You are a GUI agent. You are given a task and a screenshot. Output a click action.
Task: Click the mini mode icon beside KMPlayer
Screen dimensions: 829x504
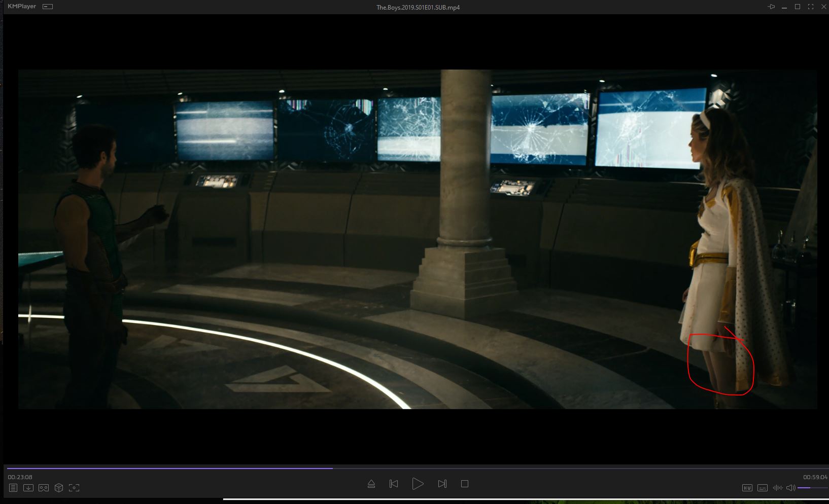click(48, 7)
